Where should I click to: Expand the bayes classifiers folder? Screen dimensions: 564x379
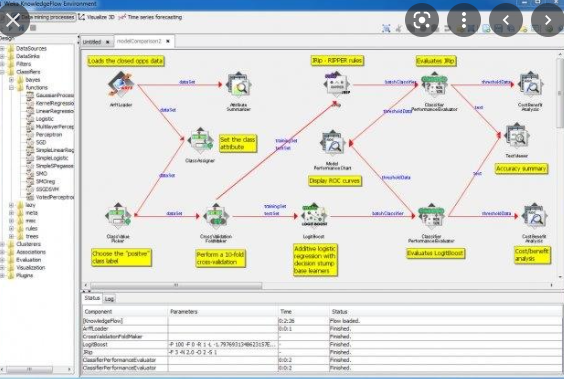pos(11,80)
